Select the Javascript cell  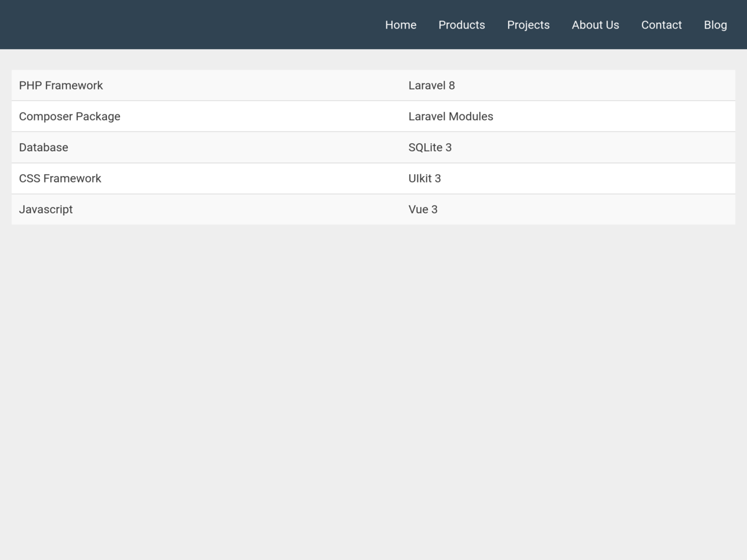[207, 210]
